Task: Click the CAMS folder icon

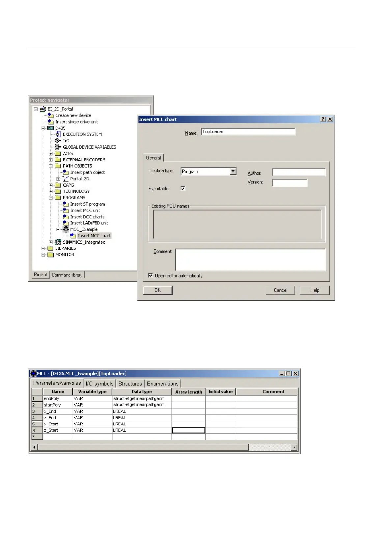Action: point(58,185)
